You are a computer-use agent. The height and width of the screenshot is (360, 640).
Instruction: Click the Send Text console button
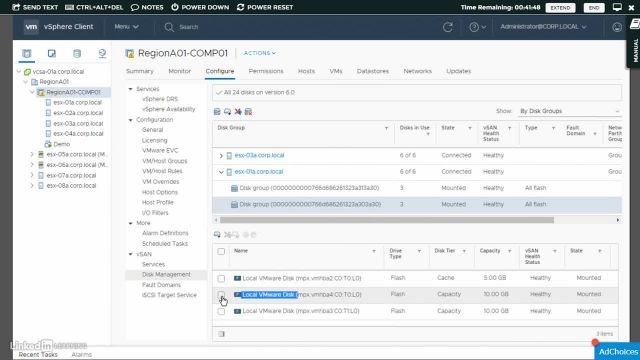click(36, 7)
